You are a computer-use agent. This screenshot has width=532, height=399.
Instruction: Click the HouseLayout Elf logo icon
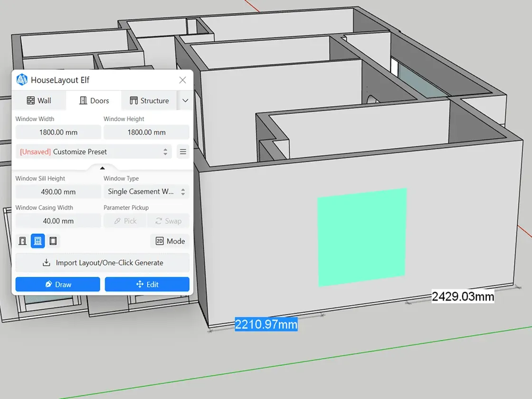[x=22, y=80]
